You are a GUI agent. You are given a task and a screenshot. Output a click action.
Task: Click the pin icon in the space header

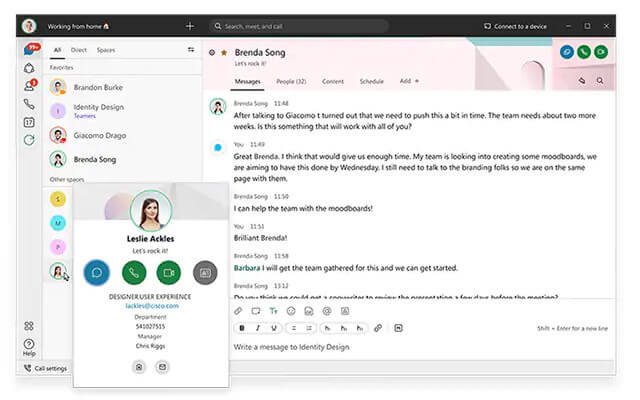(582, 80)
